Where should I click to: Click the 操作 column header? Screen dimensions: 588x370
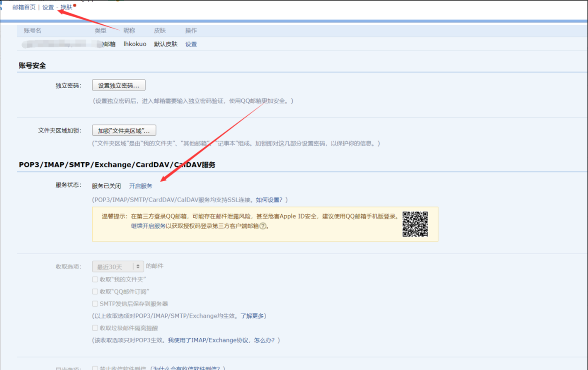(191, 31)
